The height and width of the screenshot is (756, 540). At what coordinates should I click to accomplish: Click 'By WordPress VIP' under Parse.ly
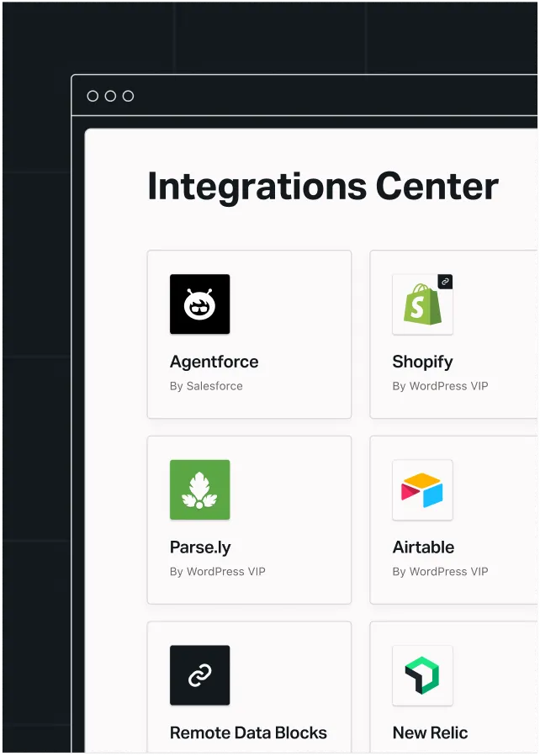[218, 572]
